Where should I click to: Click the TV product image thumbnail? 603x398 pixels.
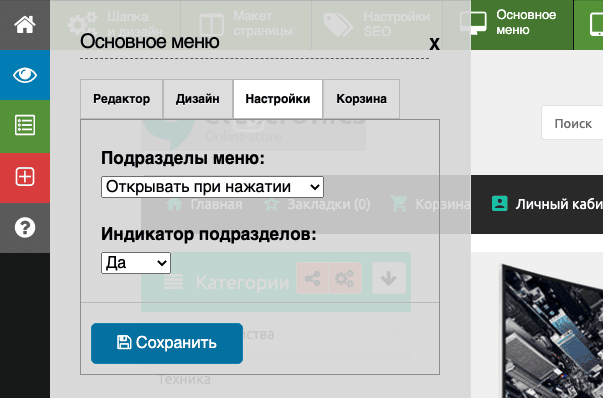[x=552, y=331]
